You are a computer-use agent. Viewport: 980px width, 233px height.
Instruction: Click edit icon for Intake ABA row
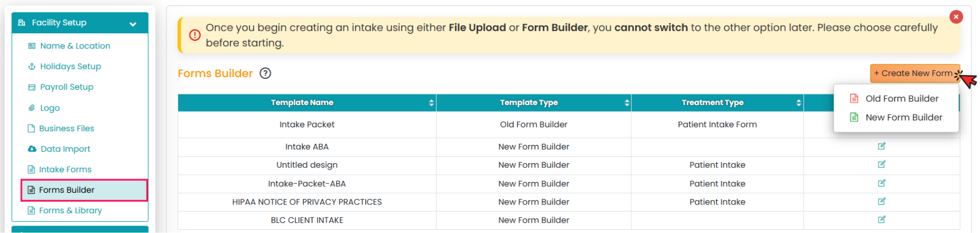coord(881,146)
